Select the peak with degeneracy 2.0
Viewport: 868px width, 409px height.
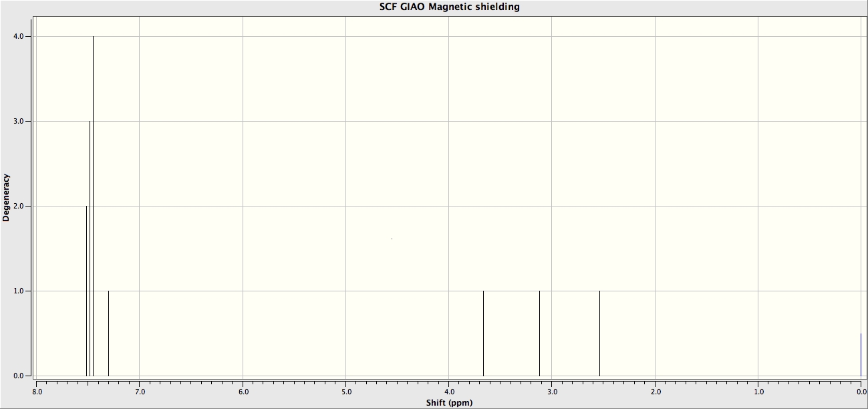coord(86,291)
